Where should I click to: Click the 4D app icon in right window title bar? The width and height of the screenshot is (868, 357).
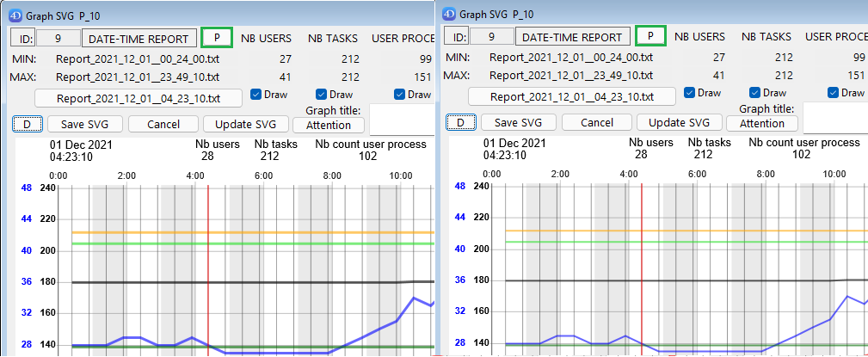coord(451,14)
